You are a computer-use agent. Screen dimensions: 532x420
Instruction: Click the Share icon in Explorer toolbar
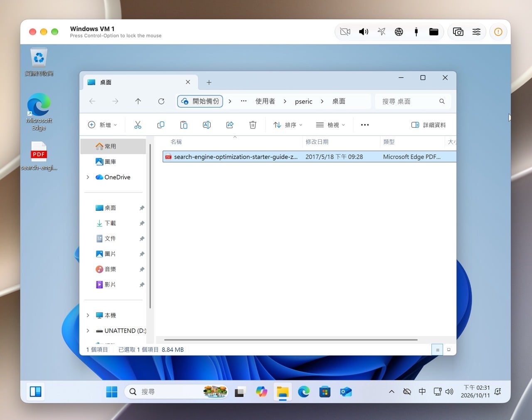point(230,125)
